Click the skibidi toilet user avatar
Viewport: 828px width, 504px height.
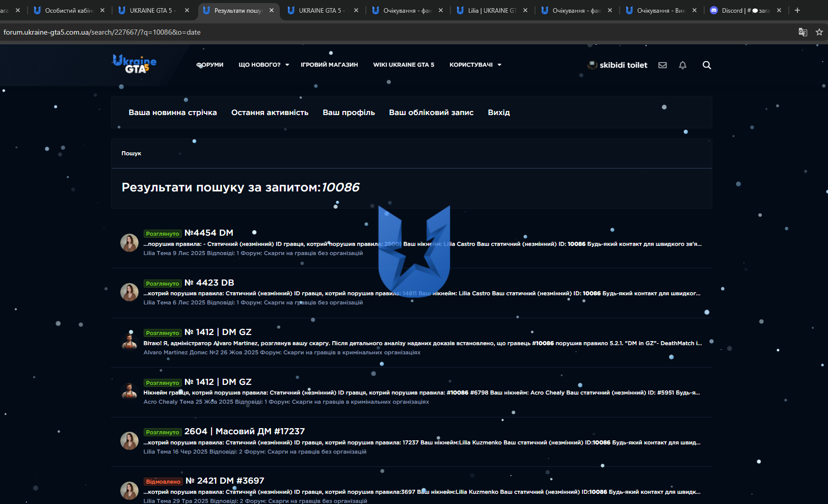[x=593, y=65]
